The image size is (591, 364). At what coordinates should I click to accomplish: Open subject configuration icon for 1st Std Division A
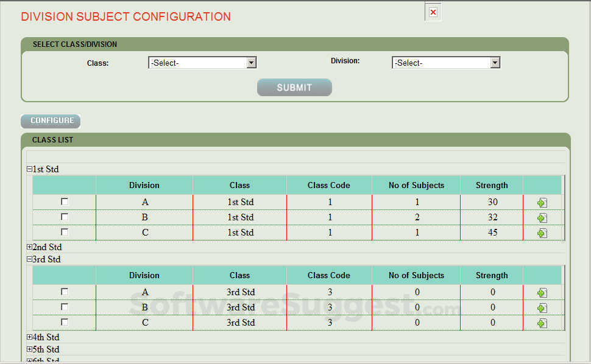(543, 201)
